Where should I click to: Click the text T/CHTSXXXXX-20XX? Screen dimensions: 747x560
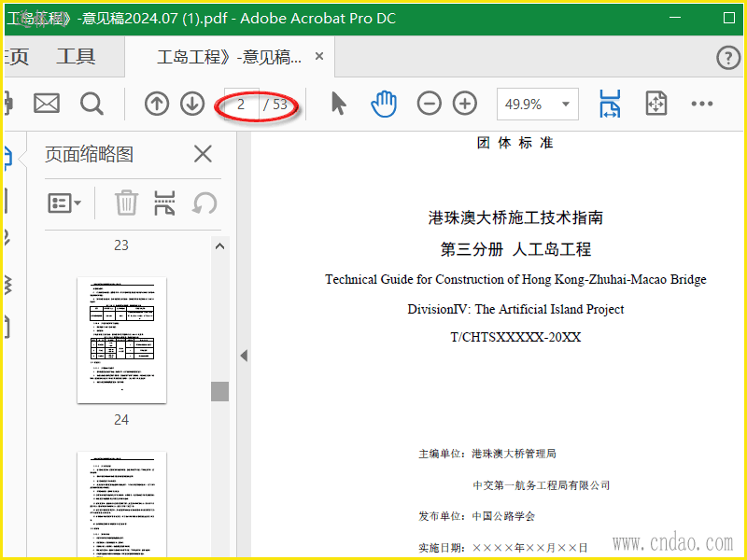click(515, 337)
